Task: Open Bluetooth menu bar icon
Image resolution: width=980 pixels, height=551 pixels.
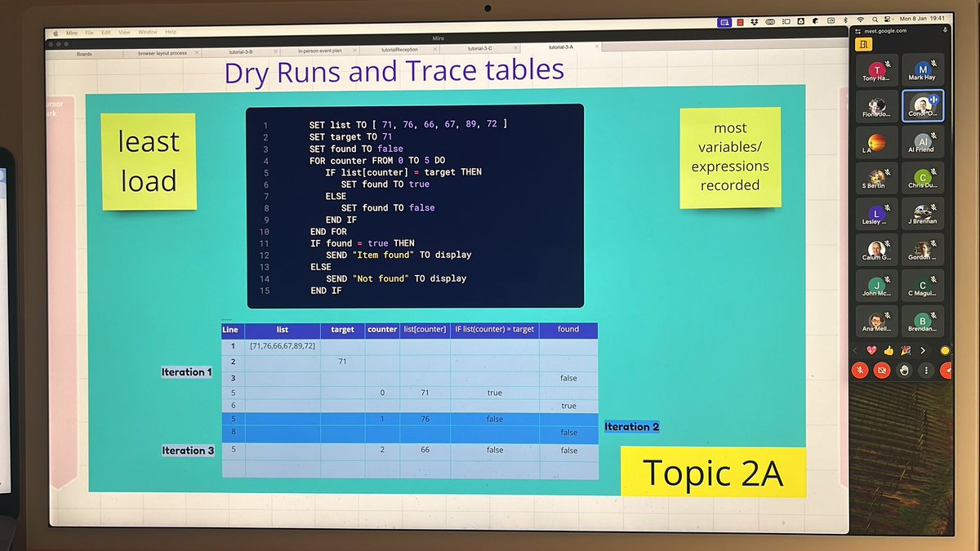Action: click(x=844, y=20)
